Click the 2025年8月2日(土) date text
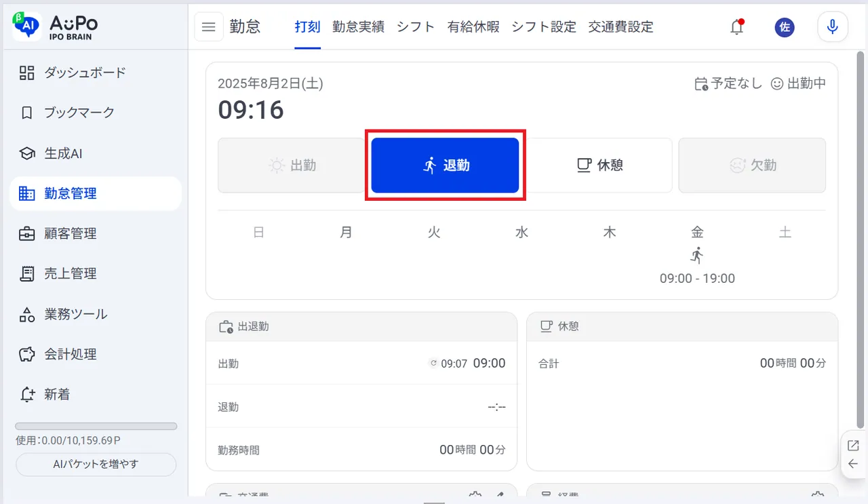Viewport: 868px width, 504px height. [x=271, y=83]
